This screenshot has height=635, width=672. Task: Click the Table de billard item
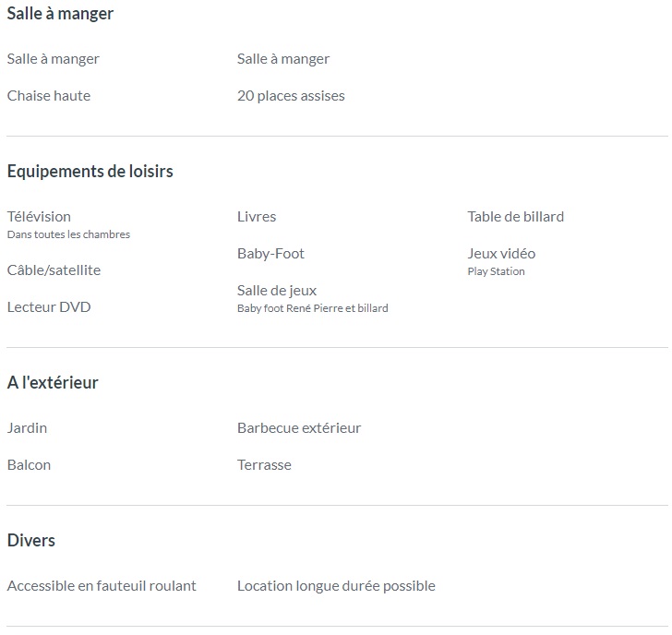pyautogui.click(x=516, y=216)
